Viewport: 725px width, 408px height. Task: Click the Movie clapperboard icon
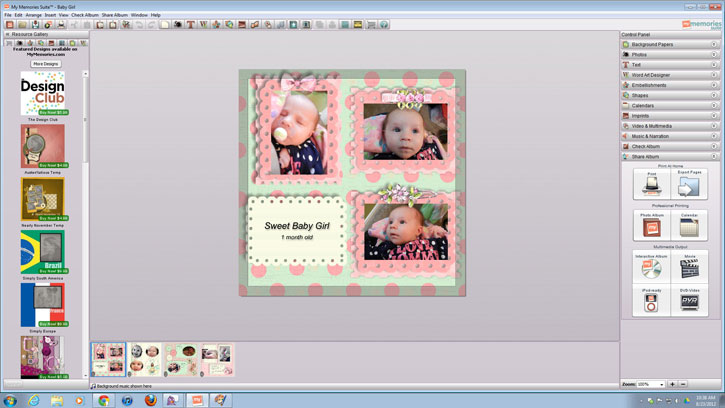click(x=689, y=267)
